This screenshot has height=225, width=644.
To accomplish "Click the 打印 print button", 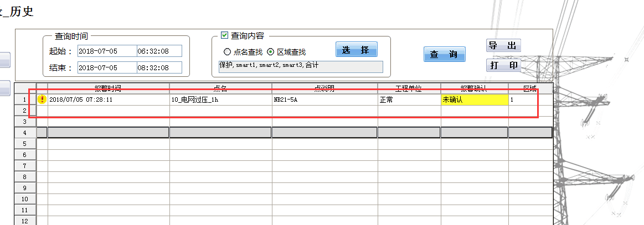I will point(503,65).
